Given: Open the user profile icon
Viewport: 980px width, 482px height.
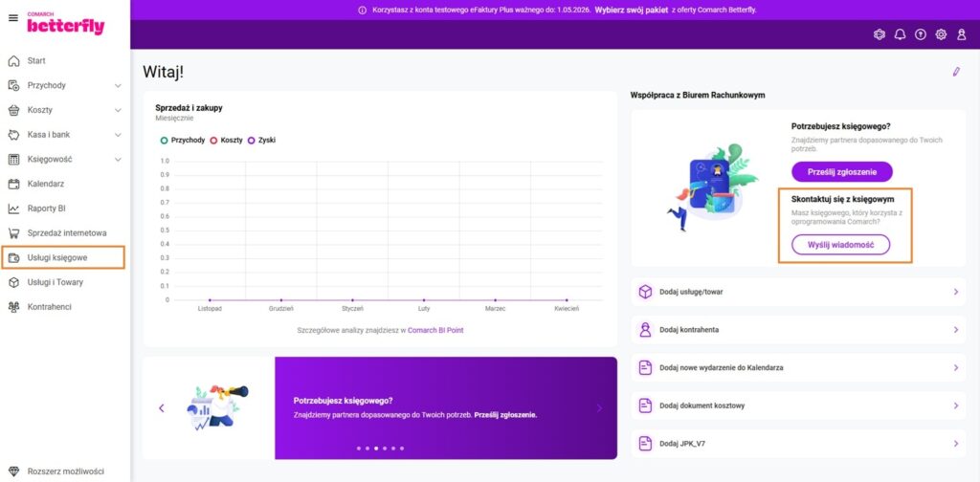Looking at the screenshot, I should [x=962, y=34].
